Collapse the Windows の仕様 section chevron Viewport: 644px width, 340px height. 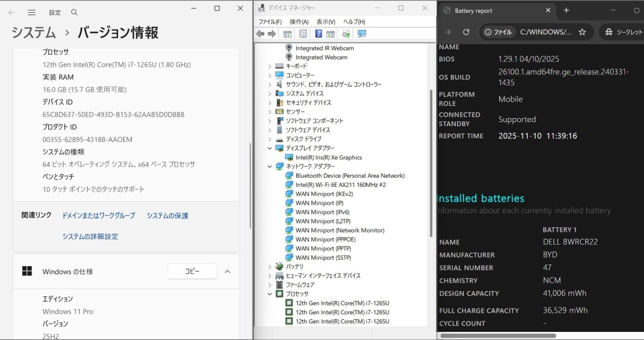coord(227,271)
